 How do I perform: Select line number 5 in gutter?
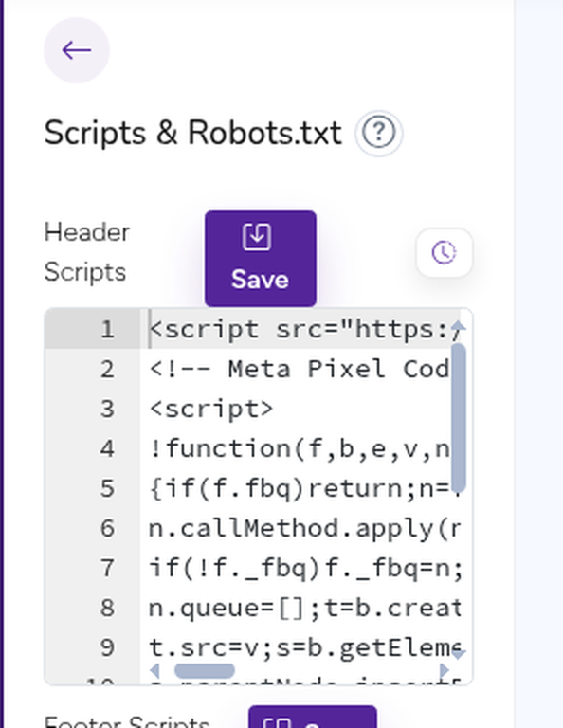107,489
